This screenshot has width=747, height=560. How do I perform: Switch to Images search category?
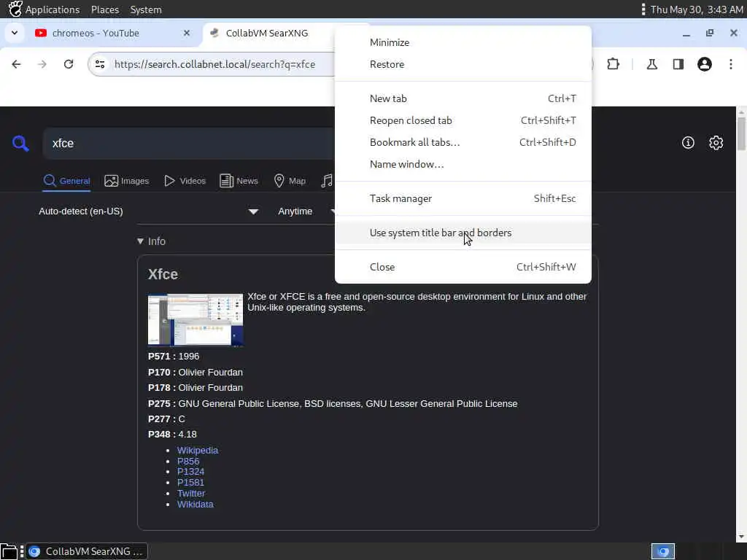pyautogui.click(x=127, y=181)
